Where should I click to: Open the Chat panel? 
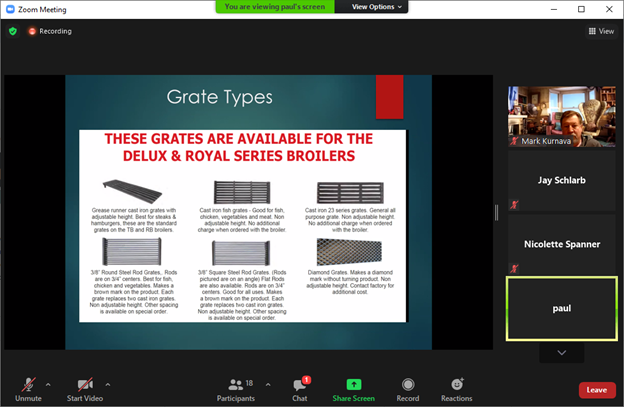tap(300, 389)
